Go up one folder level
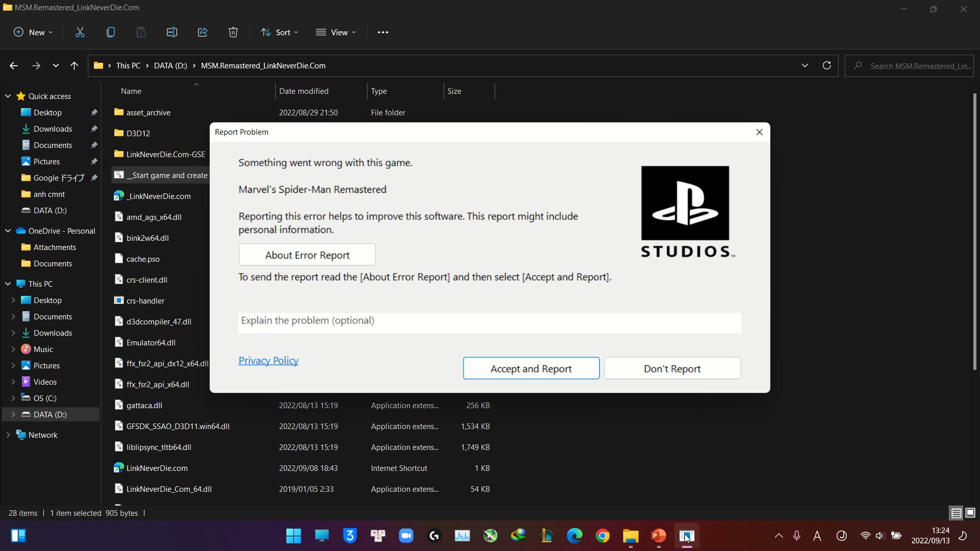980x551 pixels. click(74, 66)
